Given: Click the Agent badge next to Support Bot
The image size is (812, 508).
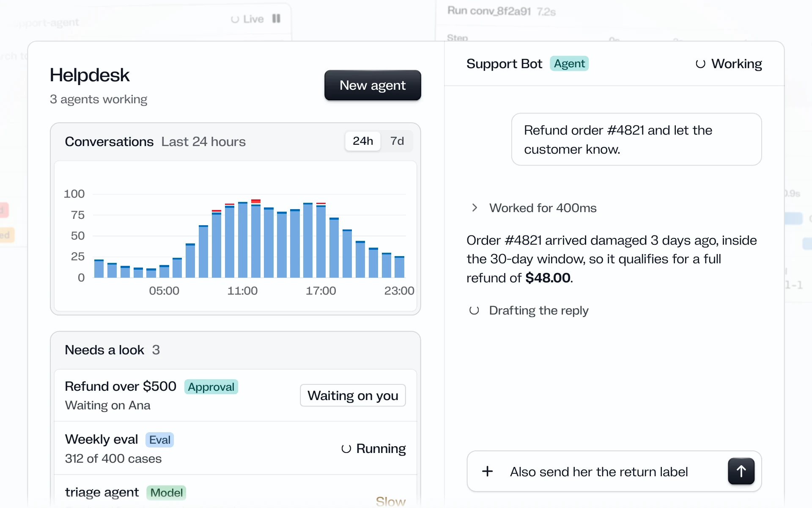Looking at the screenshot, I should coord(569,63).
